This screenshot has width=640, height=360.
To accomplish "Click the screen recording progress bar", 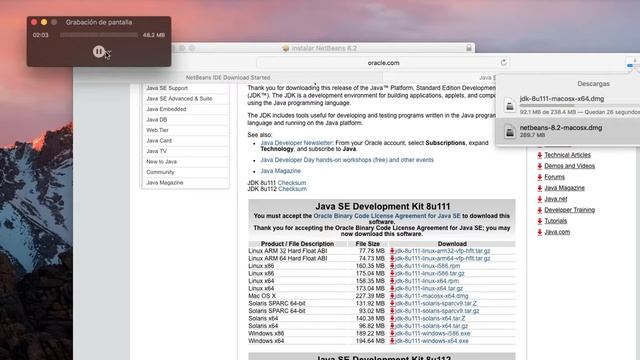I will (99, 35).
